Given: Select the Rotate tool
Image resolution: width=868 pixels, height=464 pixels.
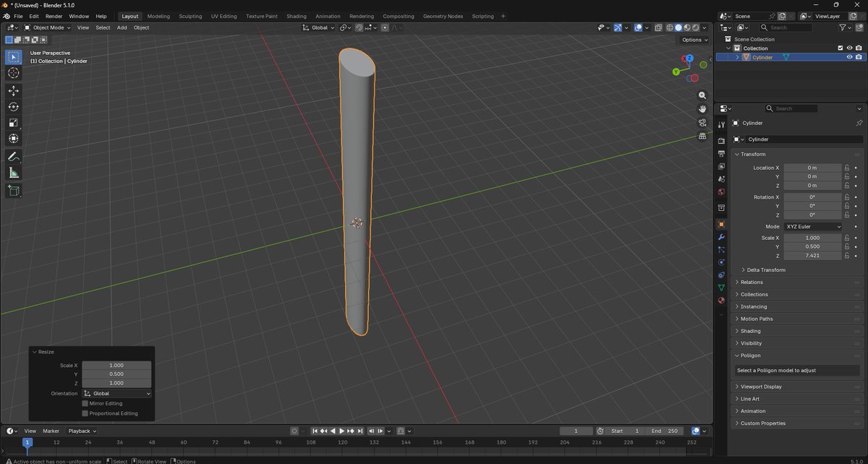Looking at the screenshot, I should point(14,106).
